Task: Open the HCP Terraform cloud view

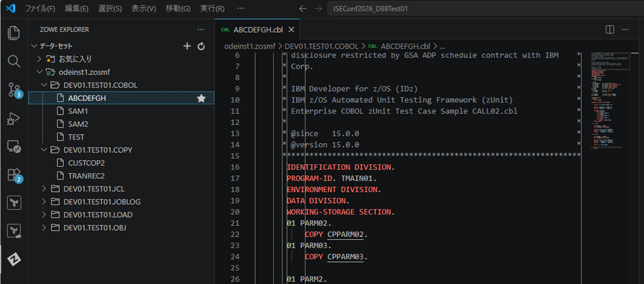Action: [x=14, y=231]
